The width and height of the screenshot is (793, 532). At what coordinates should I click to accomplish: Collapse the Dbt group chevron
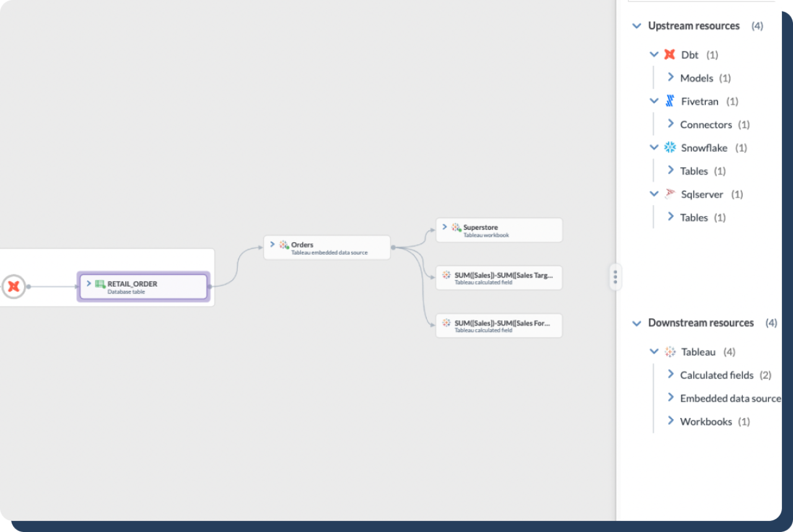pyautogui.click(x=654, y=55)
